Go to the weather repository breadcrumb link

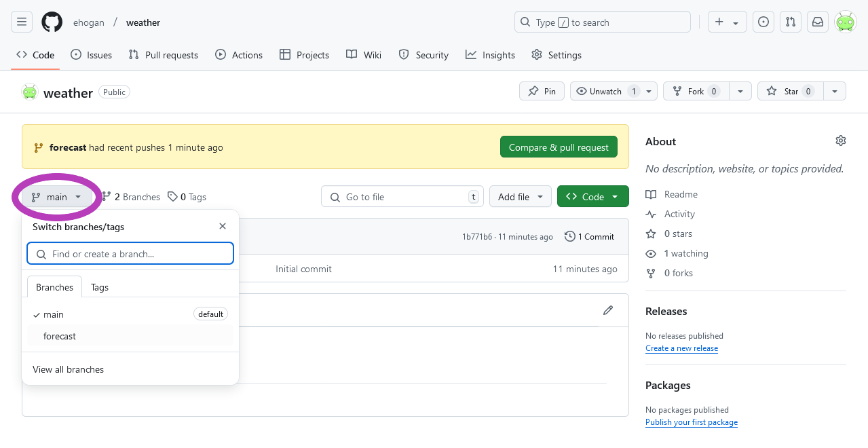[143, 22]
